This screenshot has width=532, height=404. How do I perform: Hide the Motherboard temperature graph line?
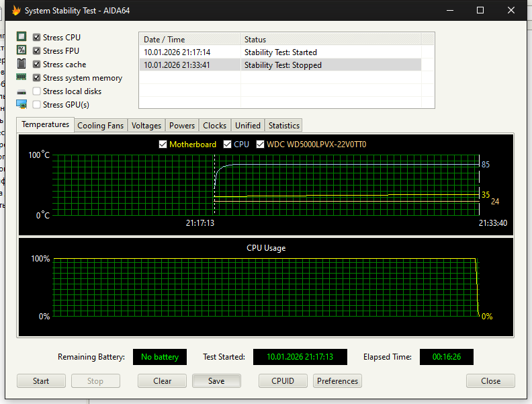tap(163, 145)
